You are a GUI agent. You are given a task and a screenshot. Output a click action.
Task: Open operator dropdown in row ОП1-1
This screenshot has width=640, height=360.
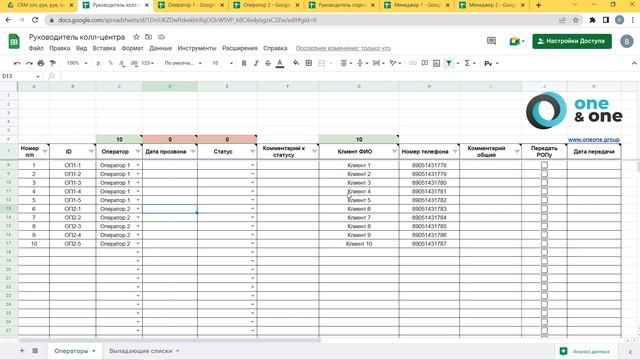pos(138,165)
